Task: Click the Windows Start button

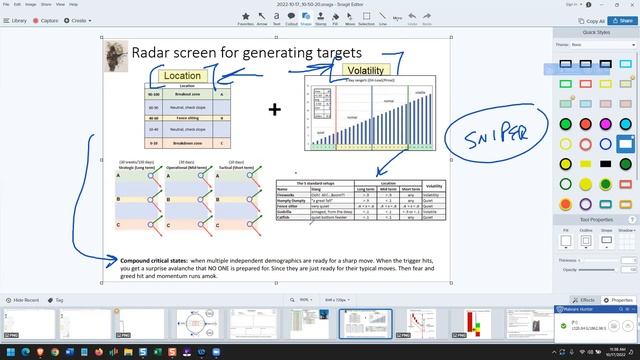Action: click(x=11, y=352)
